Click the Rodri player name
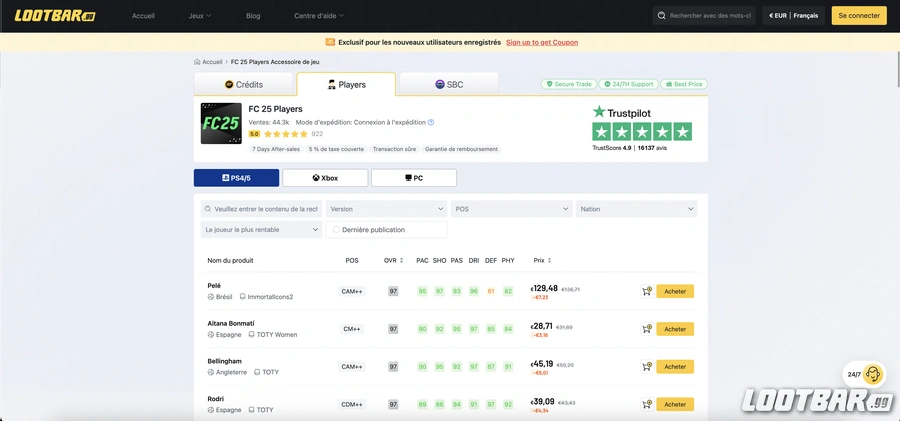This screenshot has width=900, height=421. 216,399
